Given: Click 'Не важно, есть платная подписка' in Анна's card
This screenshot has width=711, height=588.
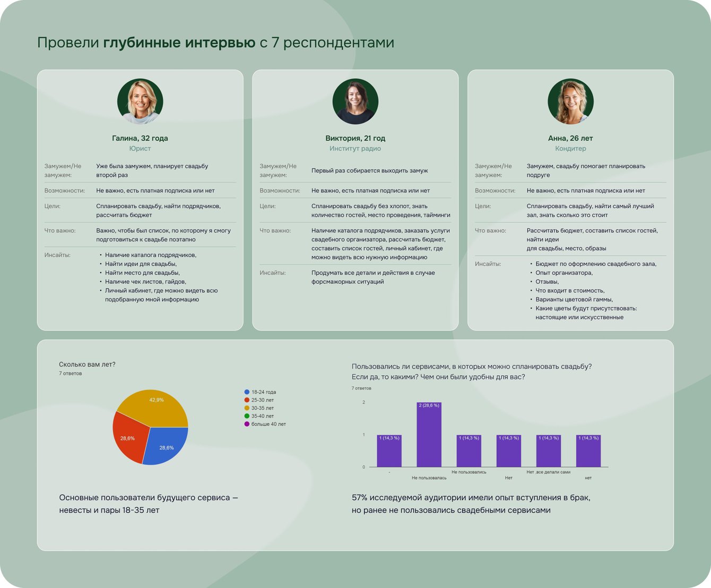Looking at the screenshot, I should [586, 191].
